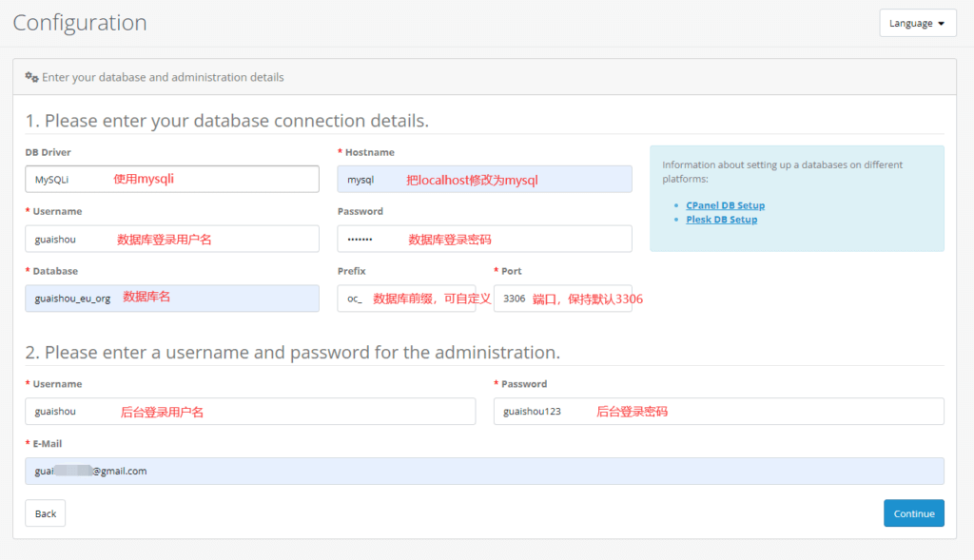Focus the administration Username field
The image size is (974, 560).
pyautogui.click(x=249, y=412)
